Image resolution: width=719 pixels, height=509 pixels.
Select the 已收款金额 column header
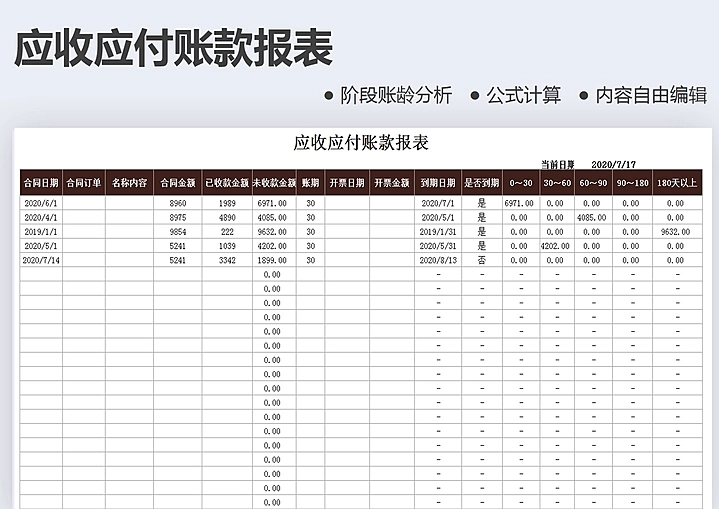[x=226, y=183]
